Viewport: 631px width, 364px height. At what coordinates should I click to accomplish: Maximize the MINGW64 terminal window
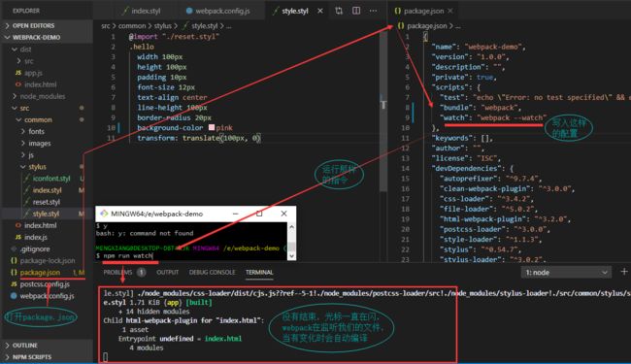click(x=259, y=214)
